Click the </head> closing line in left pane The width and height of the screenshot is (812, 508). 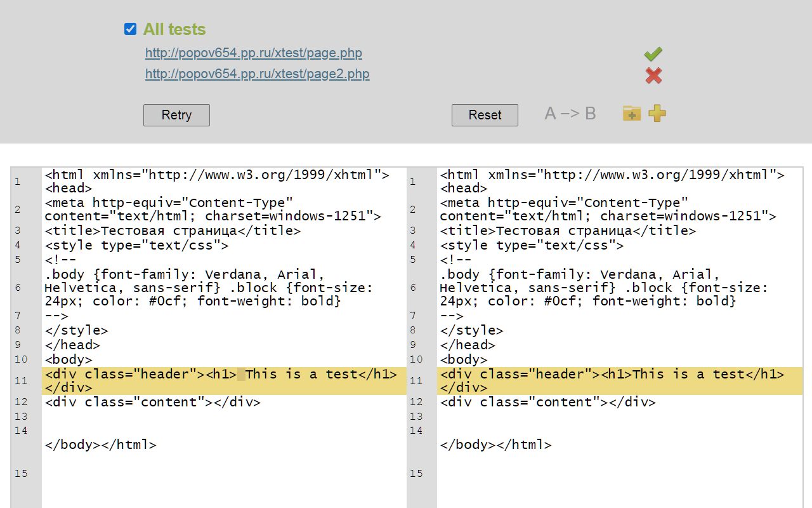[72, 345]
